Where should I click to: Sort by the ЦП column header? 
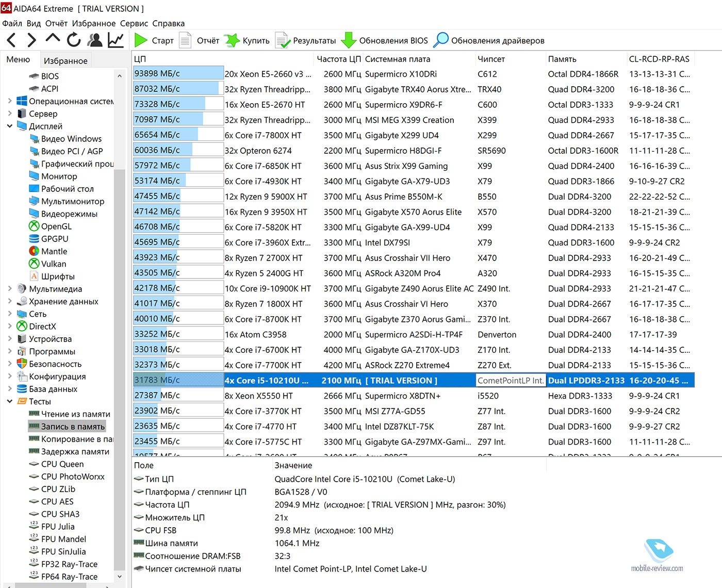[223, 59]
